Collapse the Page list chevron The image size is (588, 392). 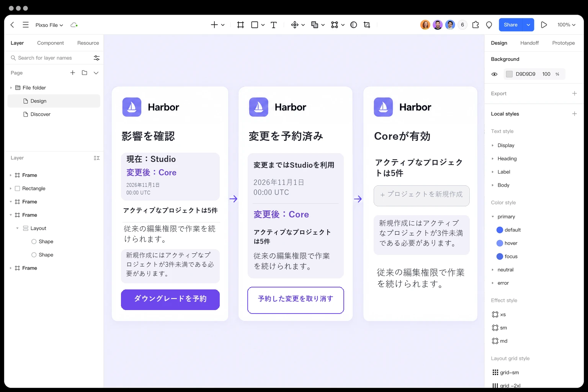96,73
